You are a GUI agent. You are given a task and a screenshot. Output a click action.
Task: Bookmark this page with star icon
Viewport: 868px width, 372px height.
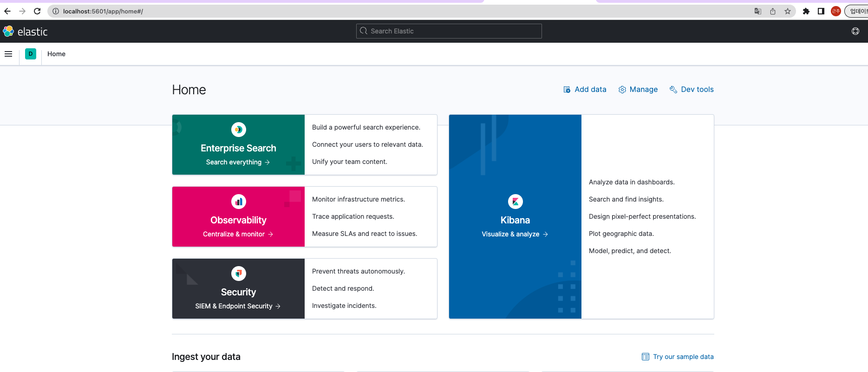click(788, 11)
